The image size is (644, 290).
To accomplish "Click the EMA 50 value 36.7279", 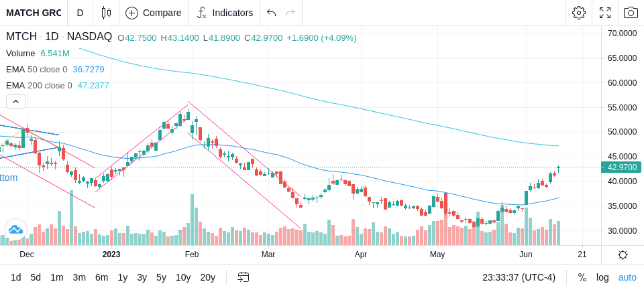I will point(89,70).
